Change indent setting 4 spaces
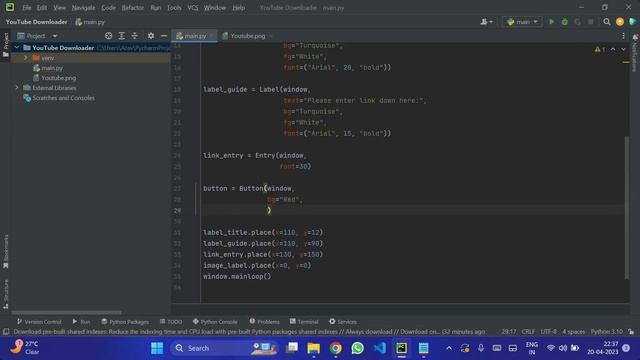 (574, 332)
